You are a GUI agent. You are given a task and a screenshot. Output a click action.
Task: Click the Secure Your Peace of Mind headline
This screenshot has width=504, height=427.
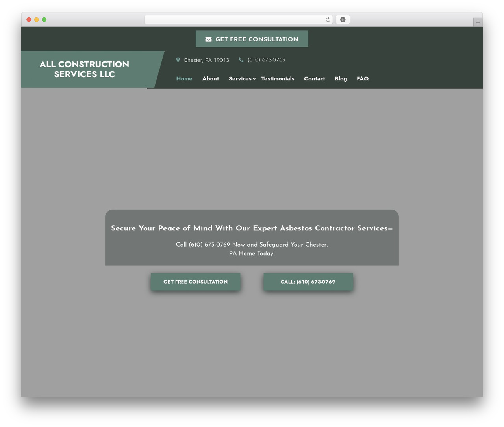tap(252, 228)
